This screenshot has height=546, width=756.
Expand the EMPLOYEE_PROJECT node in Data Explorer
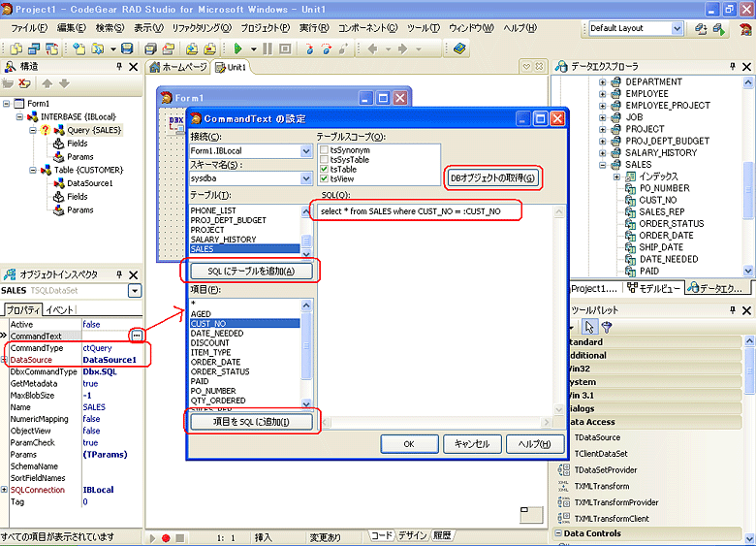tap(602, 106)
